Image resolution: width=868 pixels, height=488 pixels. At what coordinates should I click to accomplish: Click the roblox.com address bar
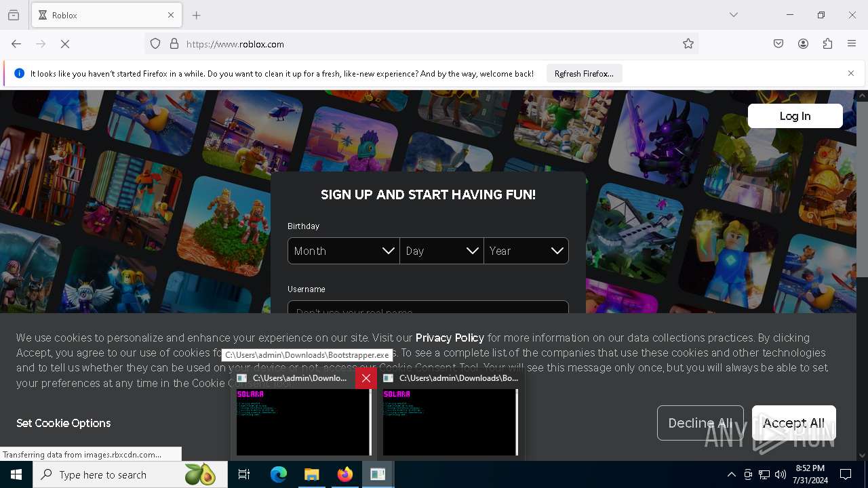coord(420,44)
